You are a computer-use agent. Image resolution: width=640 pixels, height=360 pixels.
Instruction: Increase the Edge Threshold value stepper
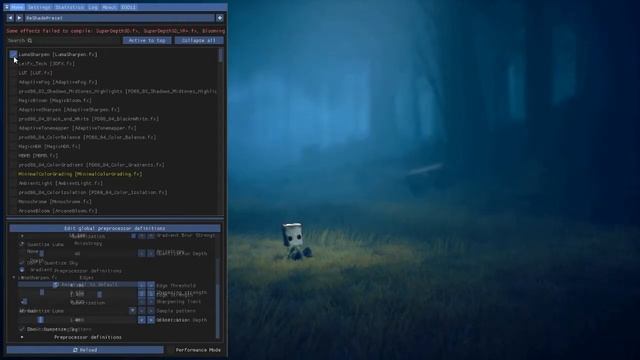tap(151, 285)
